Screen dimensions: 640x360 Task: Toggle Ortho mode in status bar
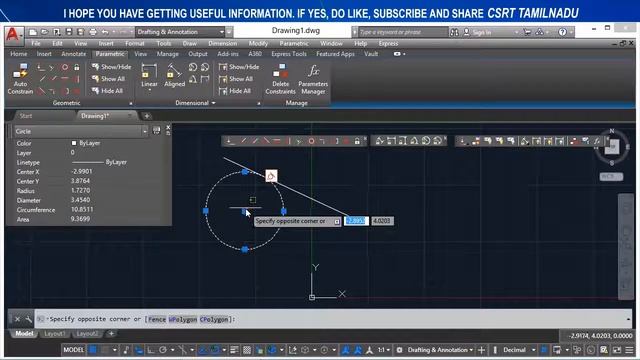pyautogui.click(x=151, y=350)
